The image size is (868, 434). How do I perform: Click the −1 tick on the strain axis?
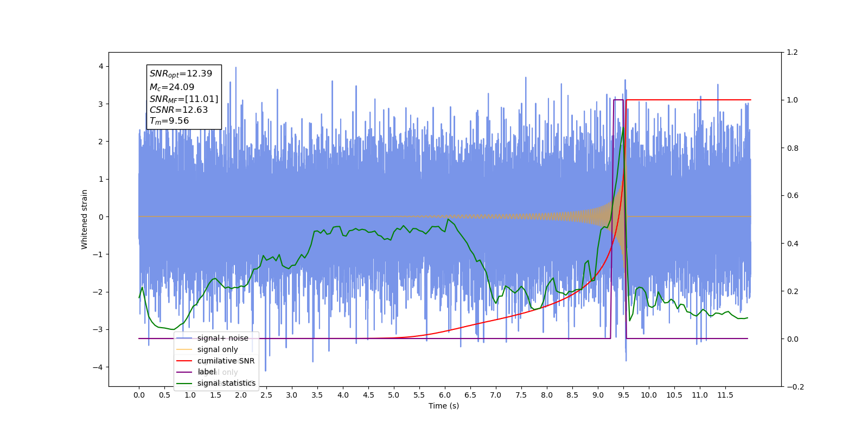(x=98, y=254)
